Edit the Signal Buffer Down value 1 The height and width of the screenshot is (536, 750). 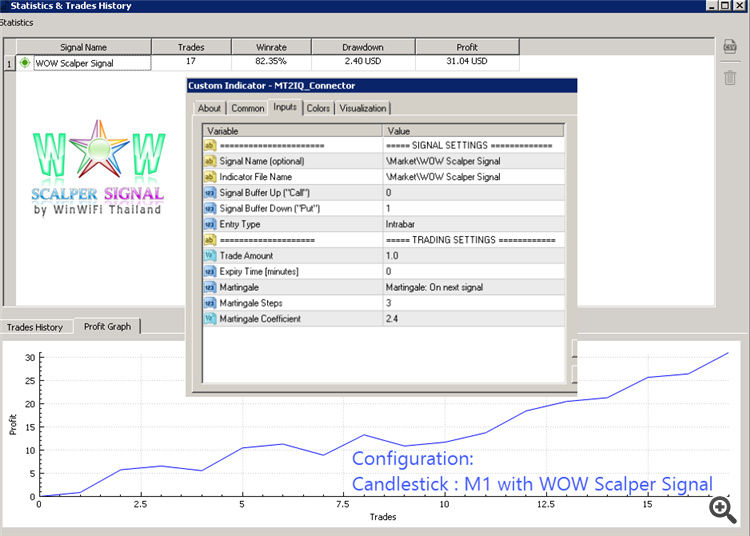click(x=474, y=208)
